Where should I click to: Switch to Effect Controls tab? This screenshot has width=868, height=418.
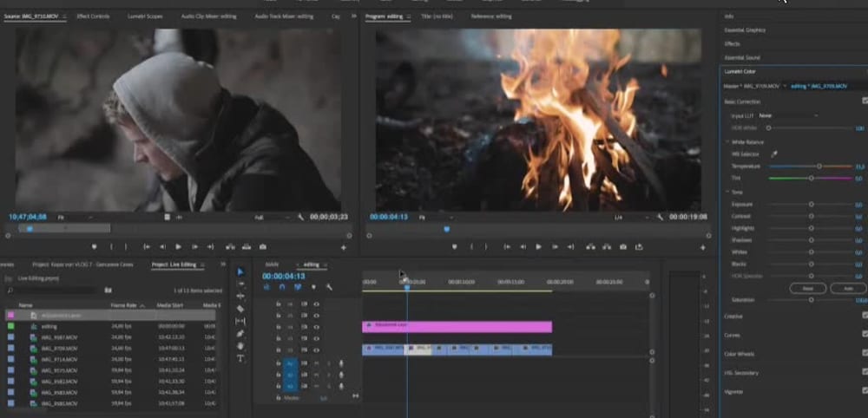click(x=93, y=16)
